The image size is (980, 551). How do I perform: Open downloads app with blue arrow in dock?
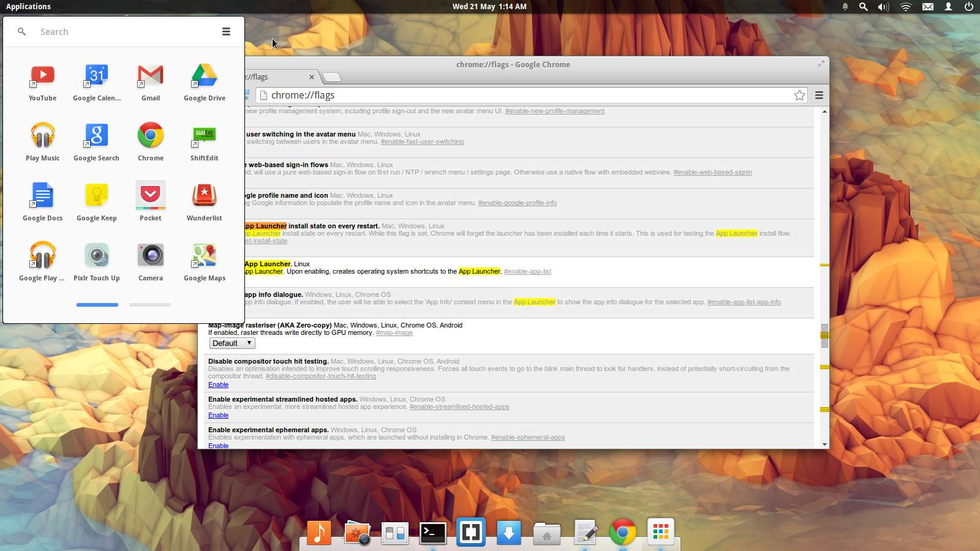[x=509, y=533]
